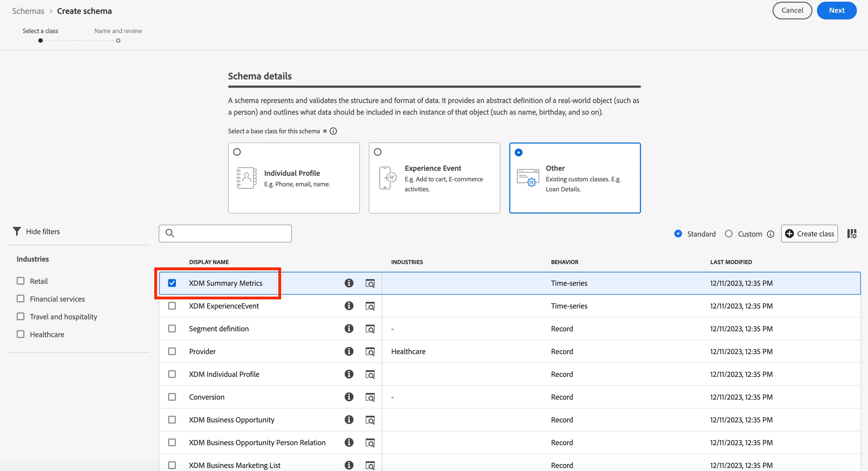
Task: Open info icon for XDM ExperienceEvent
Action: click(x=349, y=306)
